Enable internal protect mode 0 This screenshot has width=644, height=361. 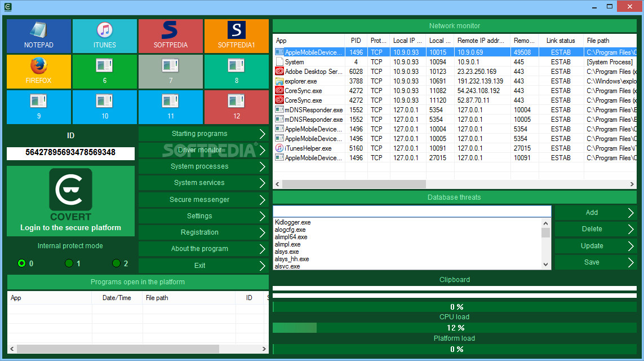(x=22, y=263)
